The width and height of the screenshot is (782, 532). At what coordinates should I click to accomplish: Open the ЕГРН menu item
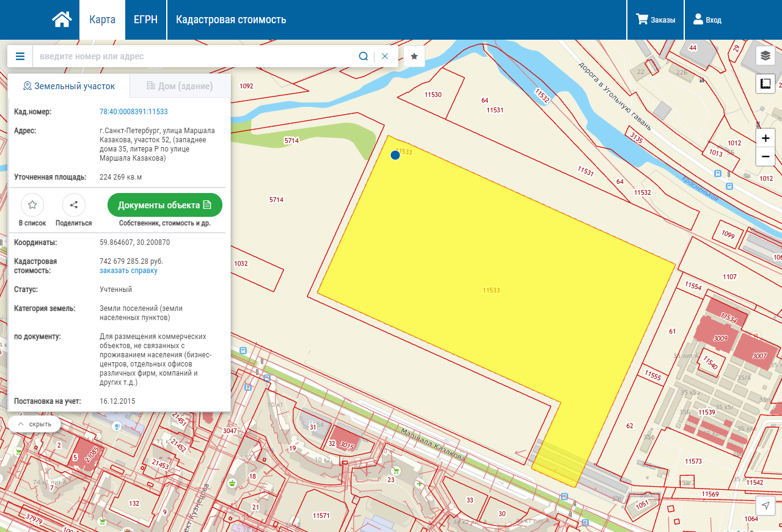tap(145, 20)
